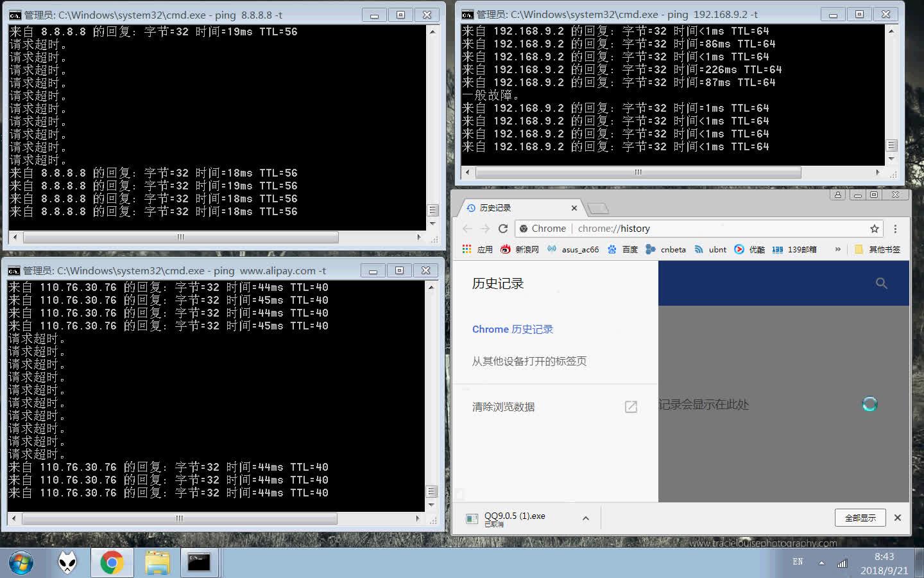Open Chrome's three-dot menu
Screen dimensions: 924x578
[x=895, y=228]
